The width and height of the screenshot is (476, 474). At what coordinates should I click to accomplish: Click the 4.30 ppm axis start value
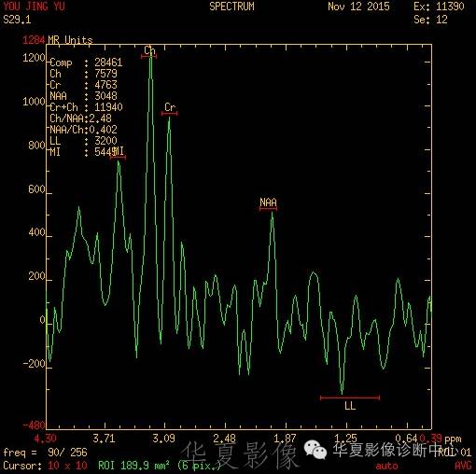coord(46,439)
